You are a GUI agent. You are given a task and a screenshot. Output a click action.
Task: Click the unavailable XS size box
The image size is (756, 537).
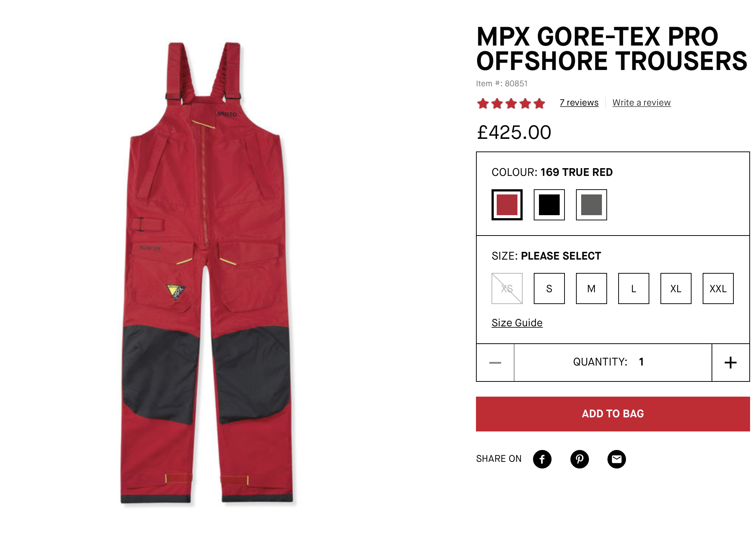(507, 288)
